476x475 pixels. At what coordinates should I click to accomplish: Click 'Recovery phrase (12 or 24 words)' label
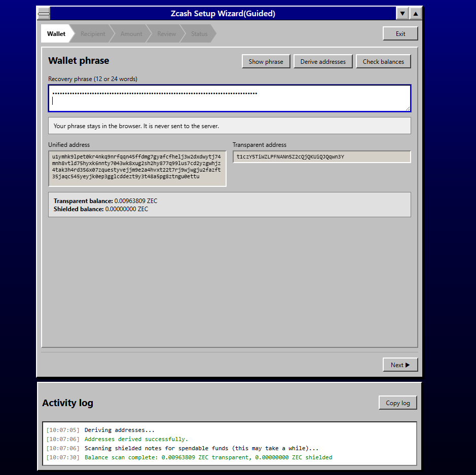(x=93, y=79)
